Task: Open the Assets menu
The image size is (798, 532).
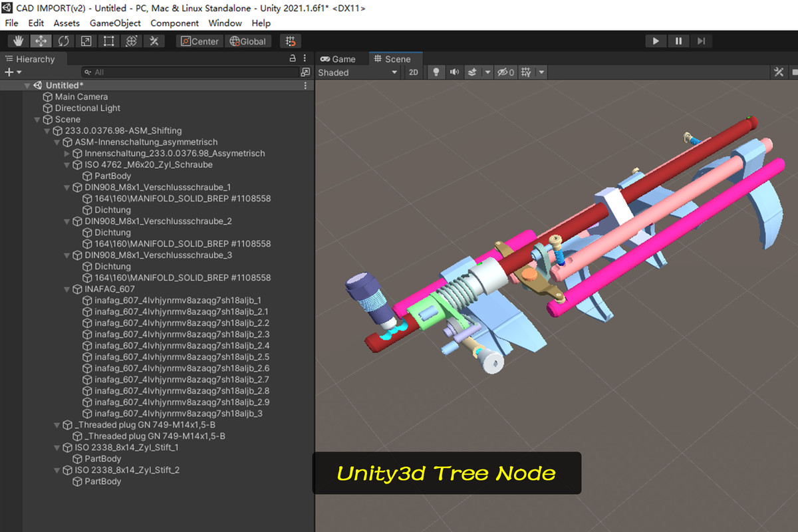Action: point(66,23)
